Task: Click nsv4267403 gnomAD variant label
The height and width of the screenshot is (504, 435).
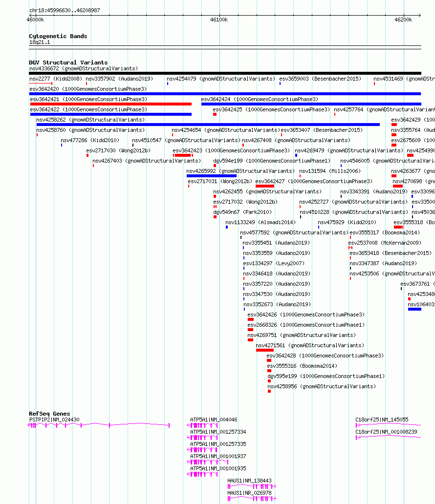Action: [x=147, y=161]
